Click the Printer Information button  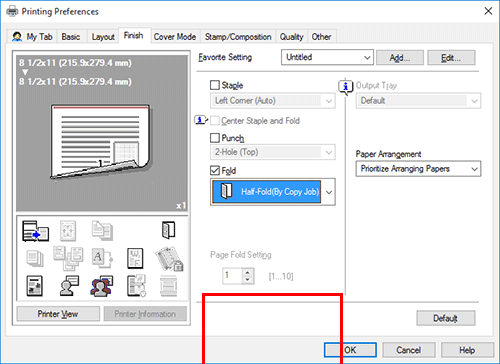tap(145, 314)
